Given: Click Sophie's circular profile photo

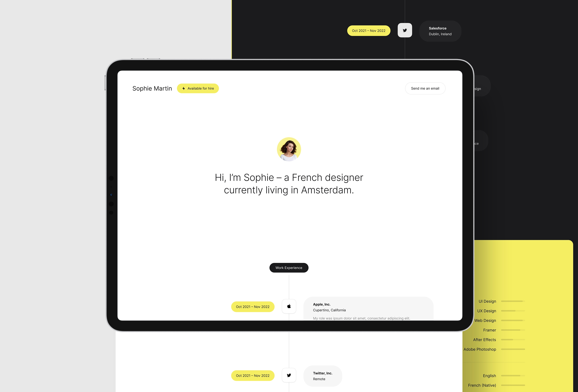Looking at the screenshot, I should pos(289,150).
